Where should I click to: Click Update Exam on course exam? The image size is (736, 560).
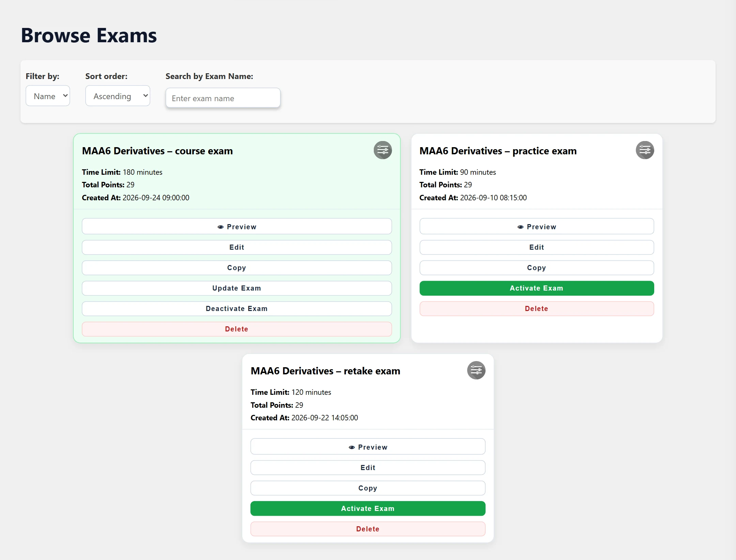pyautogui.click(x=236, y=288)
